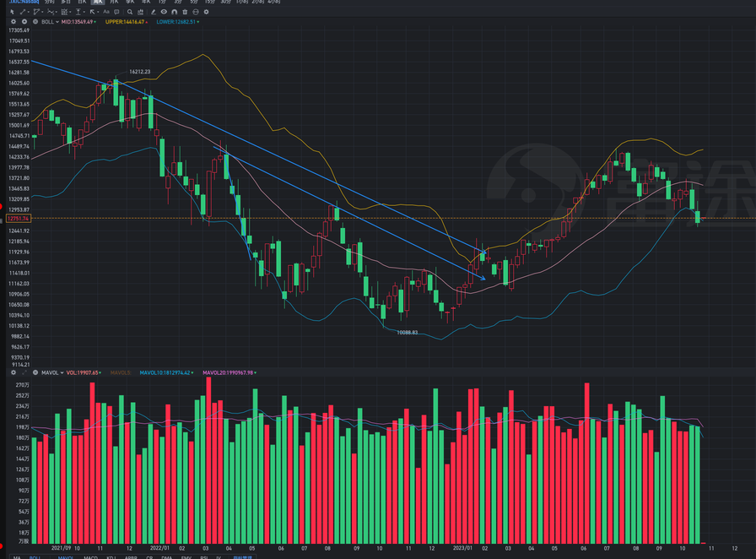Switch to the selected weekly K tab
756x559 pixels.
click(x=98, y=2)
